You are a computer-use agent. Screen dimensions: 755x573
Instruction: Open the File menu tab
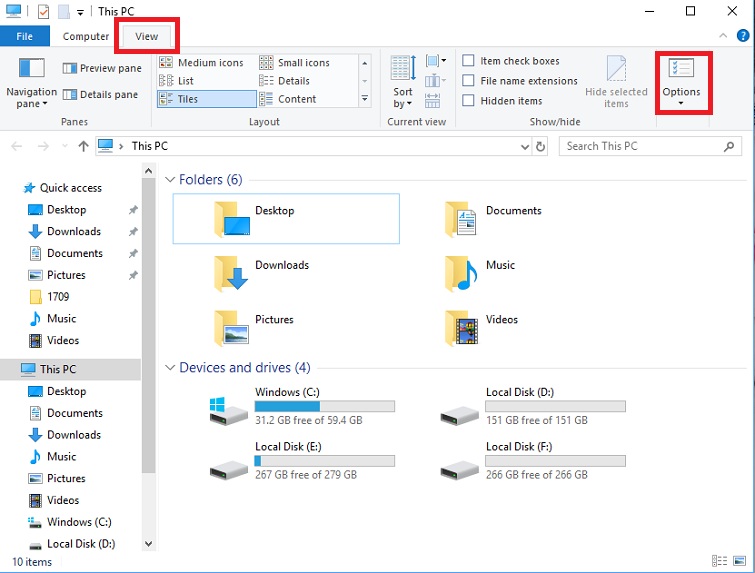click(x=25, y=36)
